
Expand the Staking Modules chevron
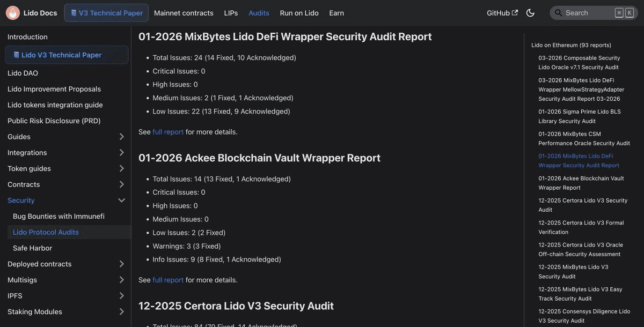121,312
